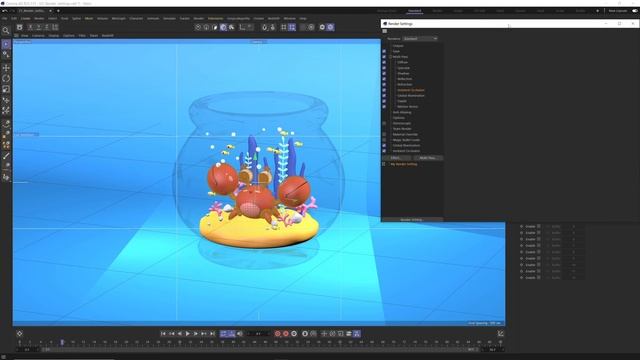Viewport: 640px width, 360px height.
Task: Go to start of animation
Action: tap(163, 333)
